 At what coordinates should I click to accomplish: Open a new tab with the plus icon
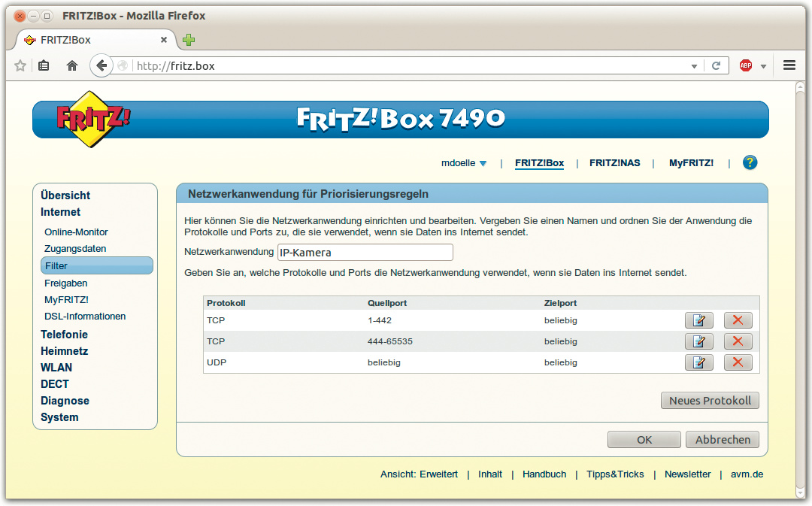tap(189, 39)
